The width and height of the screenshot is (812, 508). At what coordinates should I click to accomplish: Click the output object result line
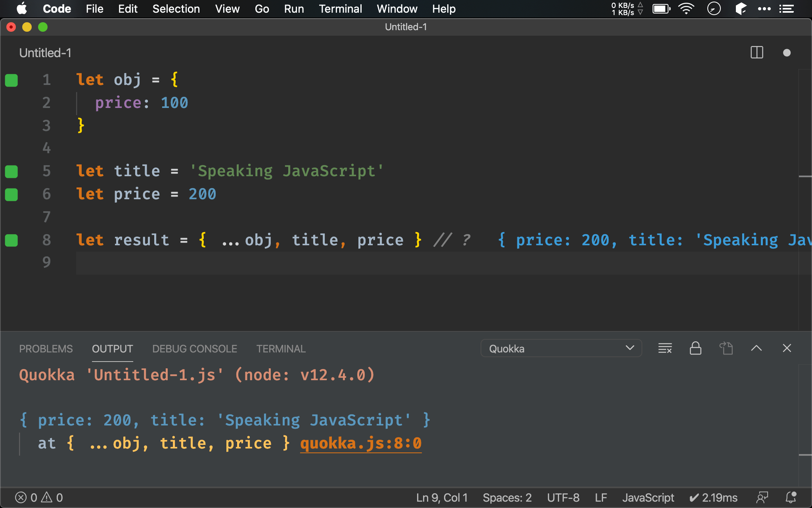click(225, 420)
